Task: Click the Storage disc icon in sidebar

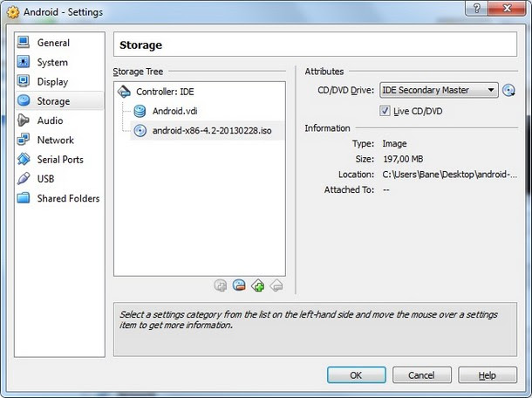Action: pyautogui.click(x=24, y=100)
